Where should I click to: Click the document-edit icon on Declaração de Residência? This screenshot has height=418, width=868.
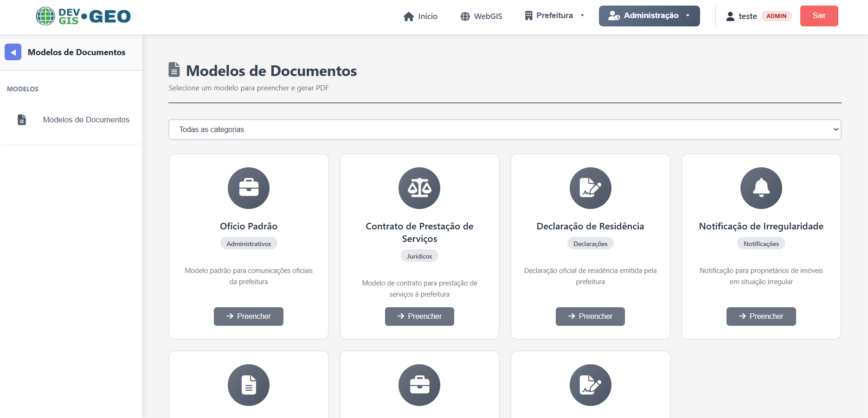tap(590, 188)
